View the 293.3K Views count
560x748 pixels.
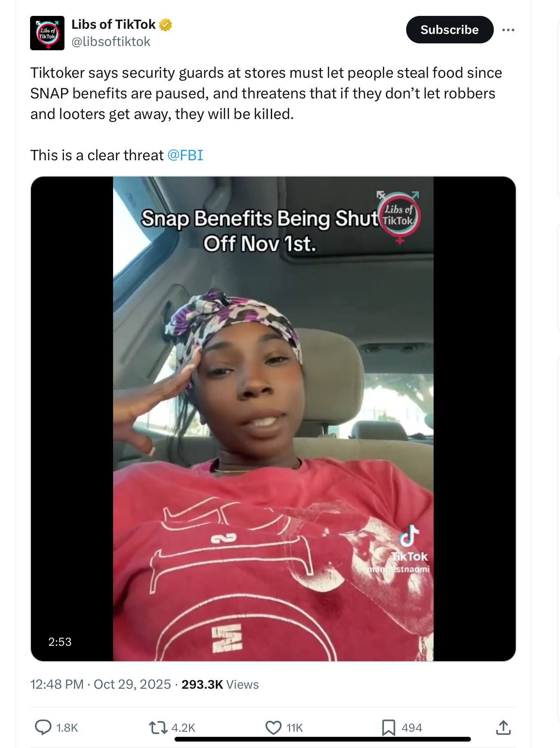[x=220, y=684]
